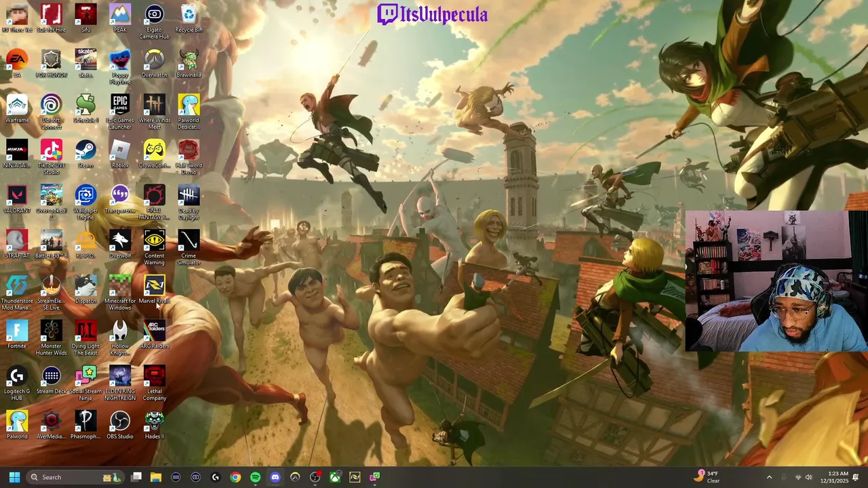Open Where Winds Meet shortcut

(154, 112)
